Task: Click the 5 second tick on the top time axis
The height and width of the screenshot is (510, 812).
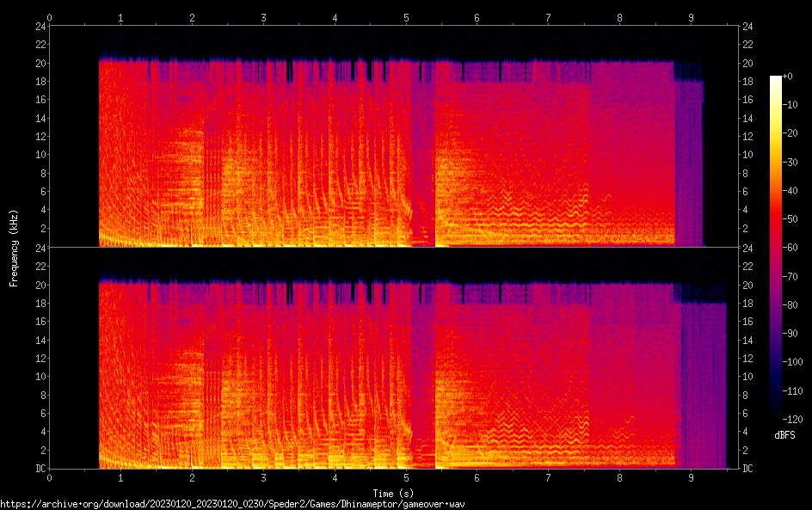Action: click(x=406, y=17)
